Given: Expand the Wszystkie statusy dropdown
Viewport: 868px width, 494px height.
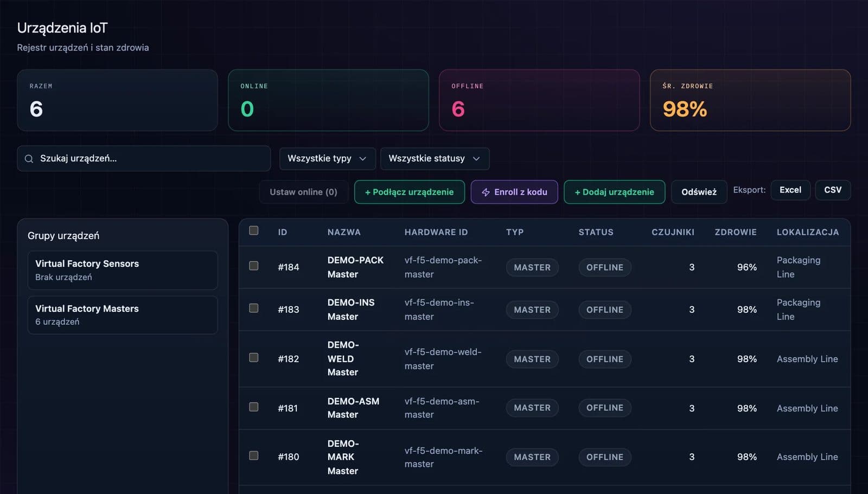Looking at the screenshot, I should click(x=435, y=158).
